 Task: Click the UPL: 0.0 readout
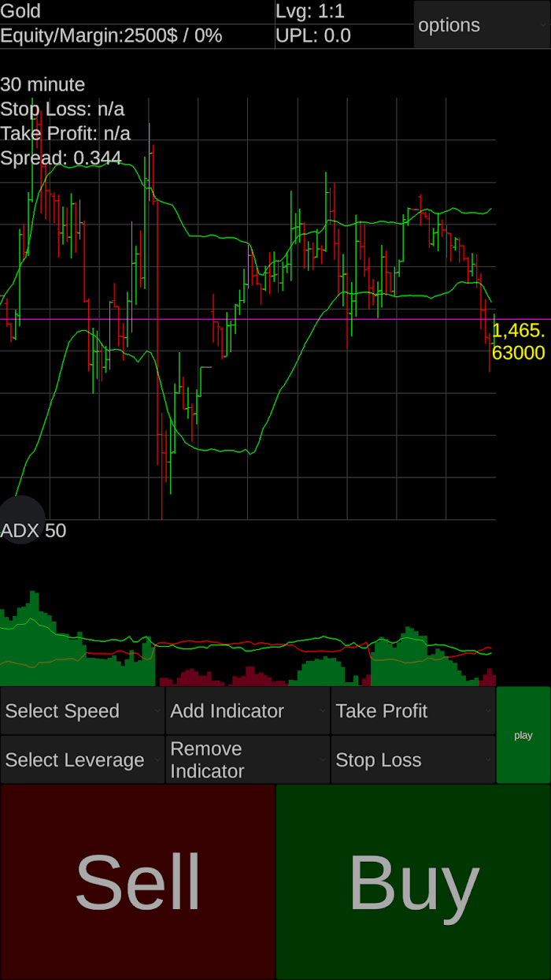[x=313, y=36]
